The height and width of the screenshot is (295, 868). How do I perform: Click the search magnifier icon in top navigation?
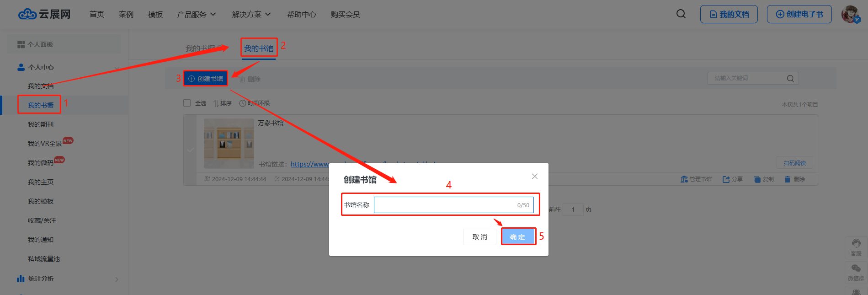coord(681,14)
